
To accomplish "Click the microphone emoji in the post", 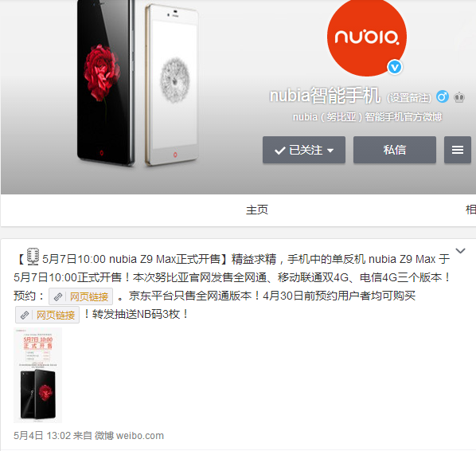I will pyautogui.click(x=33, y=257).
